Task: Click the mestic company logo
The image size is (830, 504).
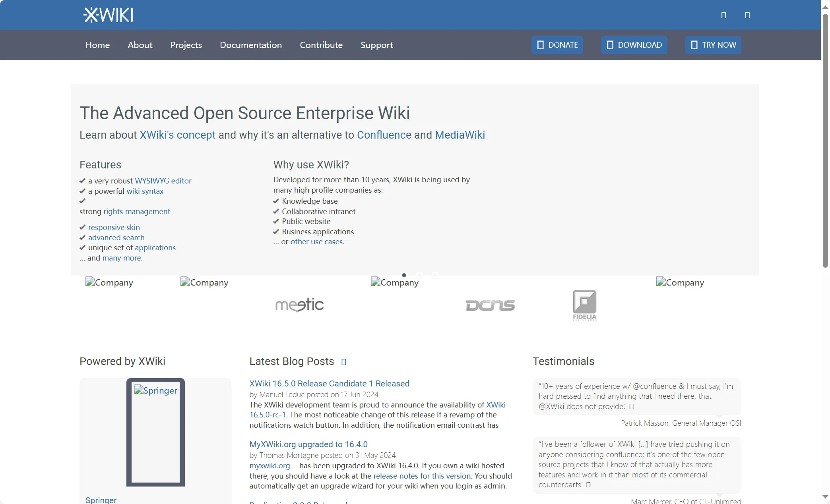Action: point(299,305)
